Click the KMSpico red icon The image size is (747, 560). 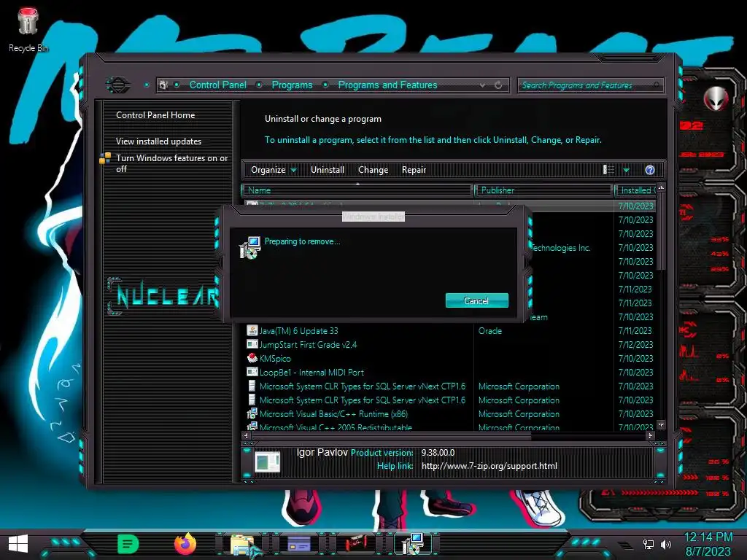tap(252, 357)
